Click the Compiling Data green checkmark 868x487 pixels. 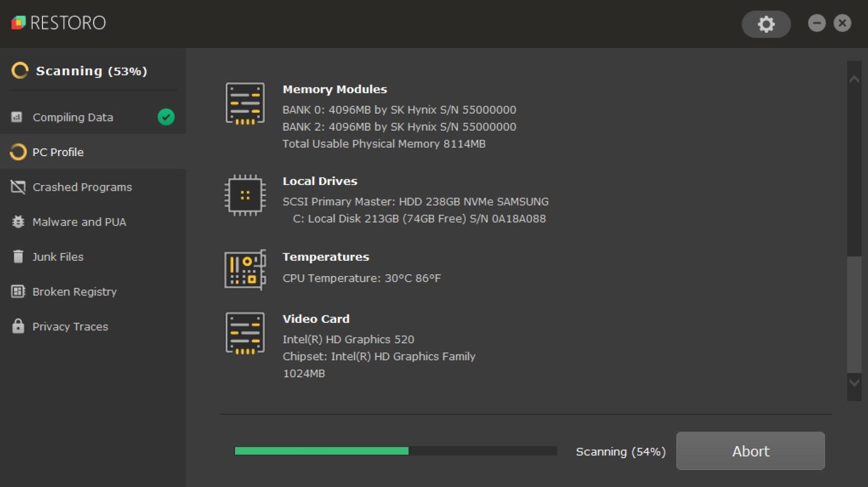(x=166, y=117)
